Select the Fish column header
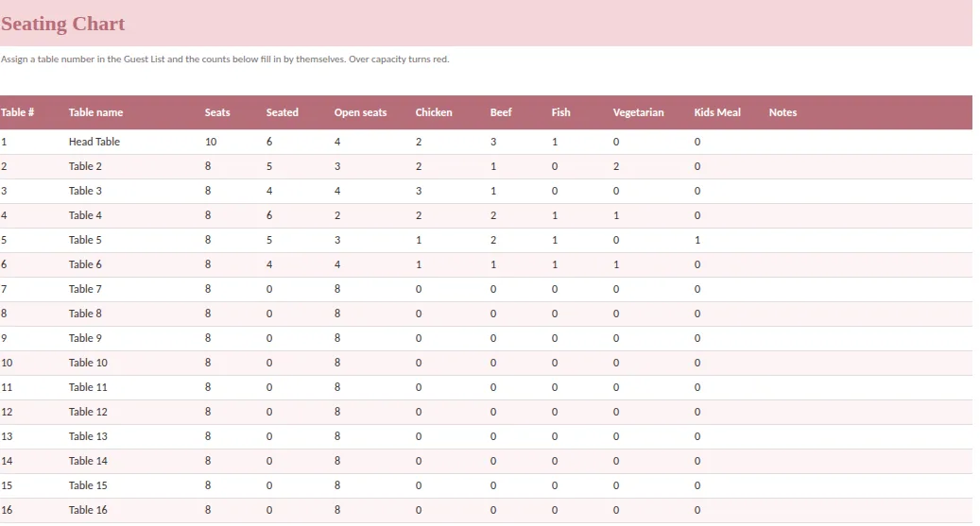980x526 pixels. tap(560, 112)
